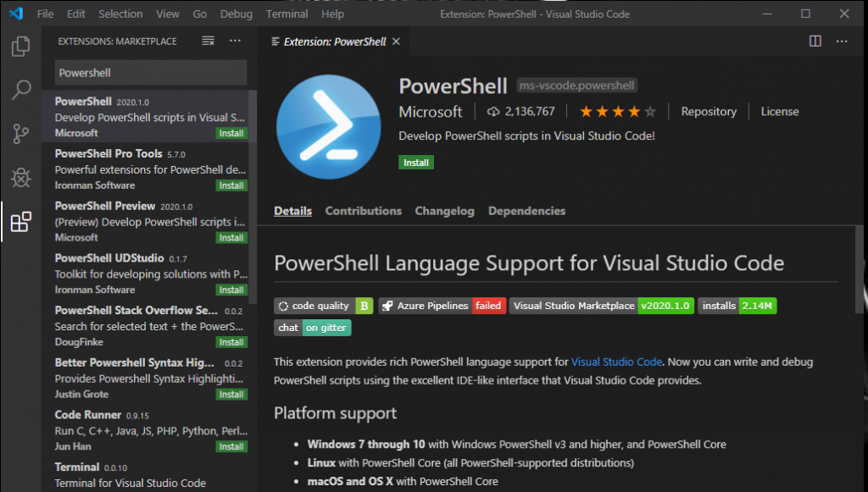868x492 pixels.
Task: Install PowerShell Pro Tools extension
Action: point(231,185)
